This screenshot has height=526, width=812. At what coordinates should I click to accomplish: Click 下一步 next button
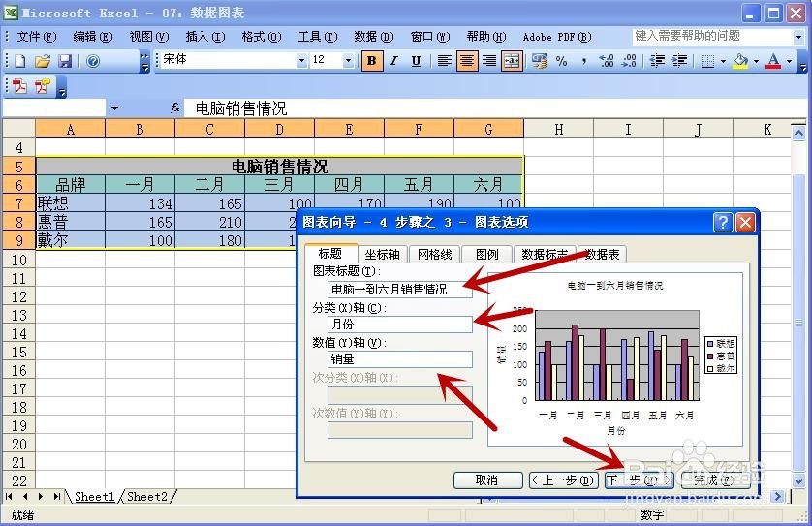639,480
